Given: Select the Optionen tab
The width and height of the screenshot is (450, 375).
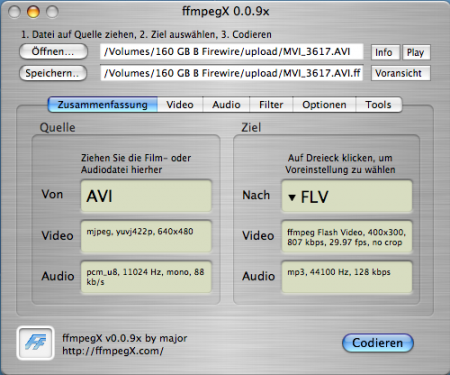Looking at the screenshot, I should click(324, 105).
